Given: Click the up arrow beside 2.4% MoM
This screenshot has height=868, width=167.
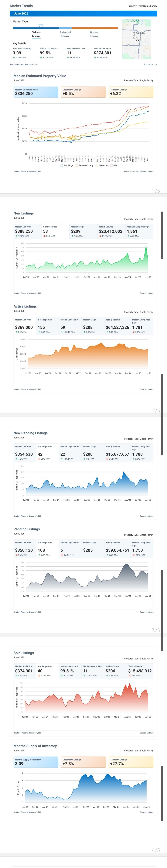Looking at the screenshot, I should [16, 332].
